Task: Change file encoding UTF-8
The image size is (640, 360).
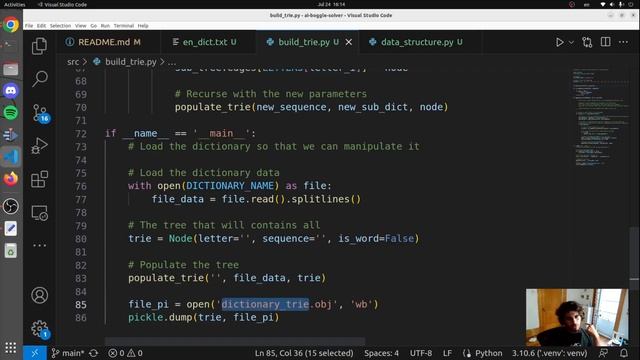Action: (421, 353)
